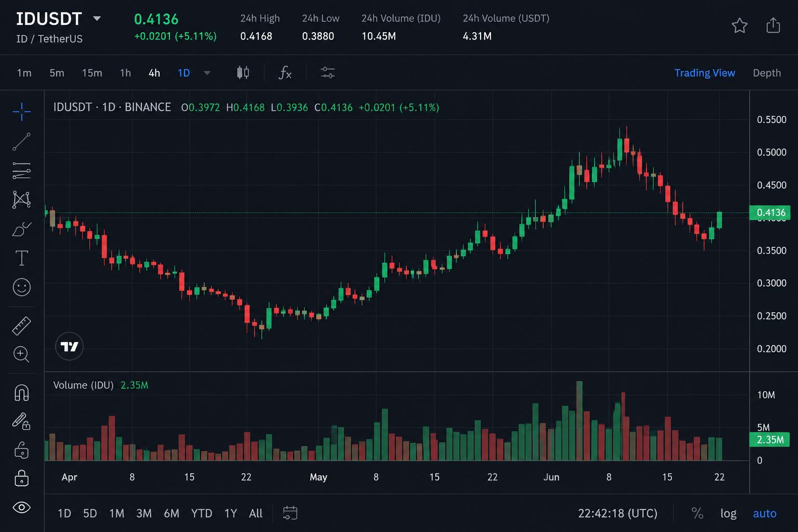Open the go-to-date calendar icon

click(x=290, y=513)
